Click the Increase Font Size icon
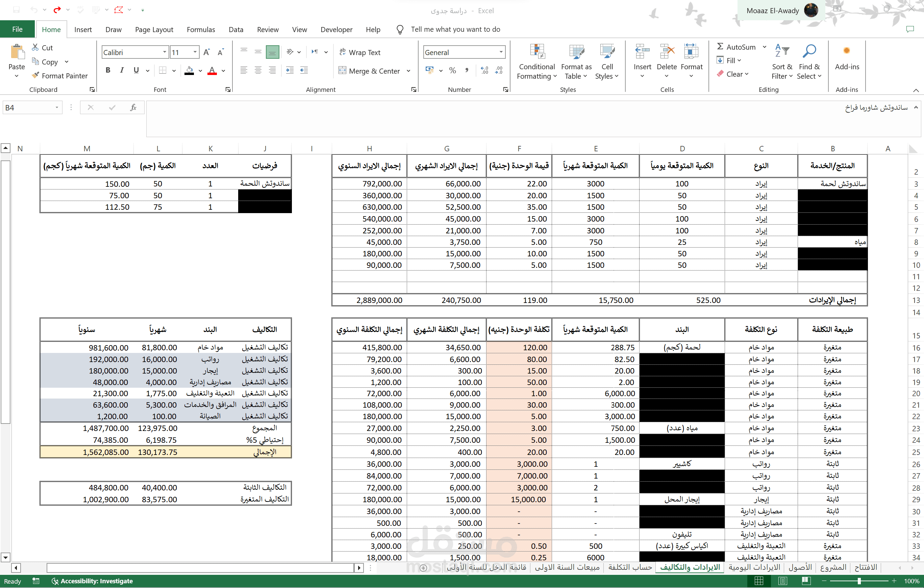Screen dimensions: 924x588 [x=206, y=52]
